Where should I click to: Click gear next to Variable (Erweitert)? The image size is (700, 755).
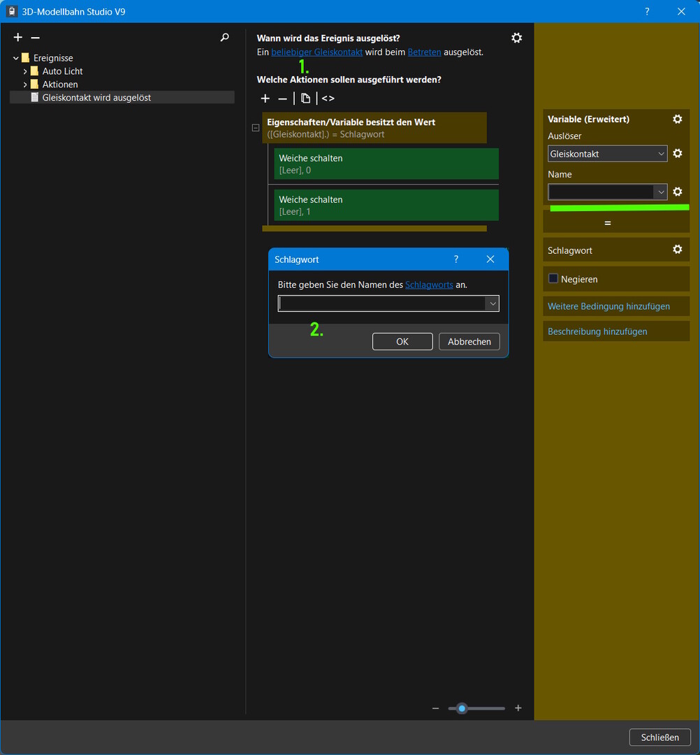(677, 120)
